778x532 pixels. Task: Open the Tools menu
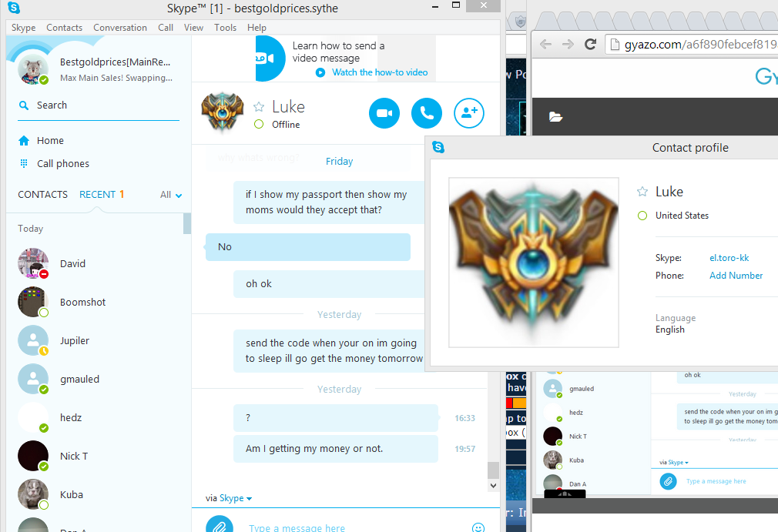[225, 28]
